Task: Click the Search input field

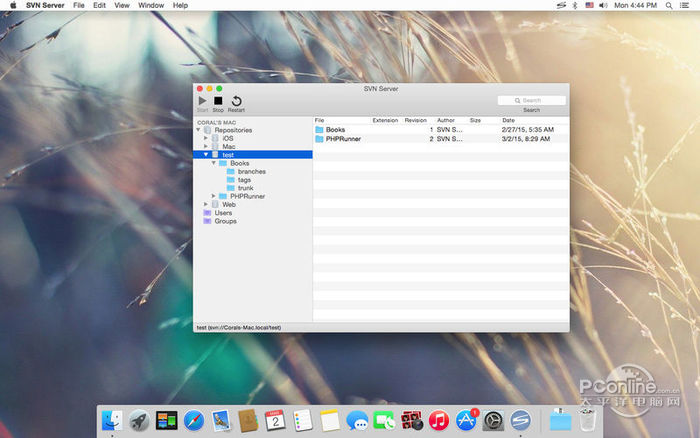Action: (x=532, y=100)
